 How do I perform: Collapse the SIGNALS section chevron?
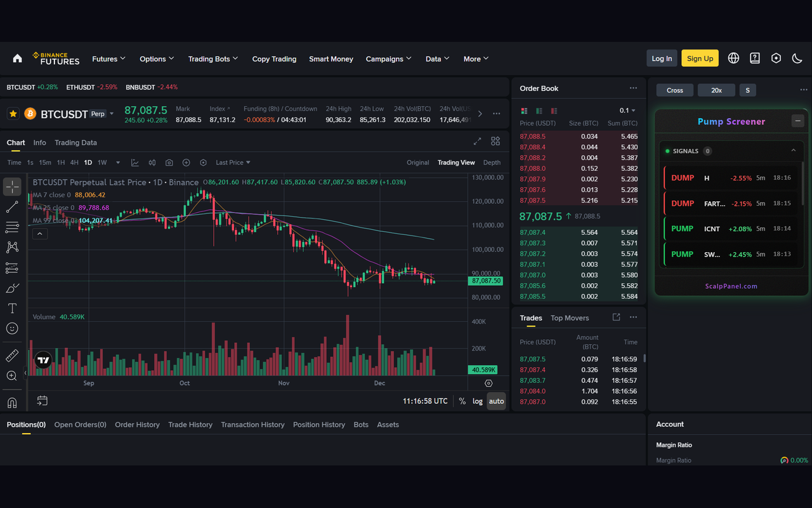click(x=793, y=150)
